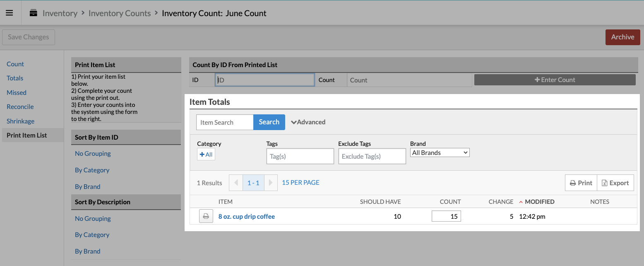Click the Sort By Description header
The image size is (644, 266).
point(126,202)
